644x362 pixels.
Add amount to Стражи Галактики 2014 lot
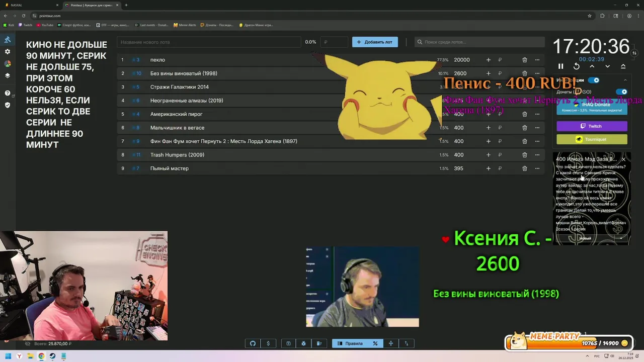pyautogui.click(x=488, y=87)
